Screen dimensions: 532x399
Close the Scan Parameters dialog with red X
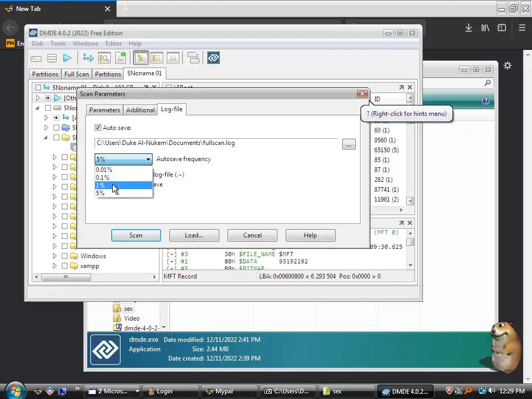pyautogui.click(x=362, y=94)
